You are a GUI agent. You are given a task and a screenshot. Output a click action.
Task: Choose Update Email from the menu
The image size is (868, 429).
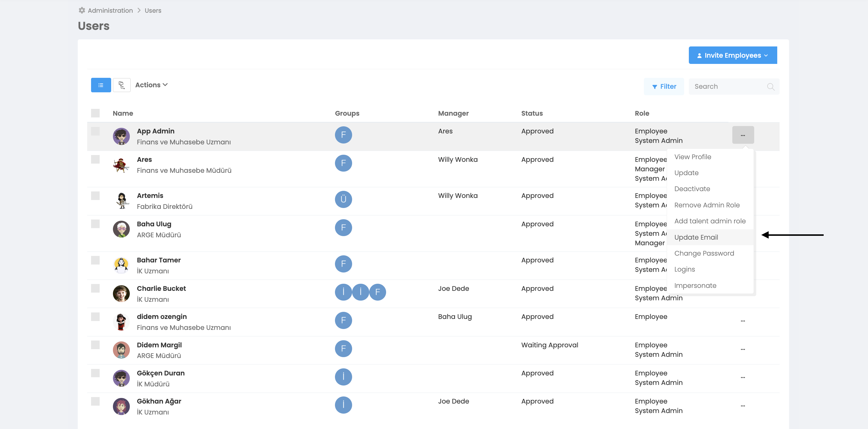tap(696, 237)
